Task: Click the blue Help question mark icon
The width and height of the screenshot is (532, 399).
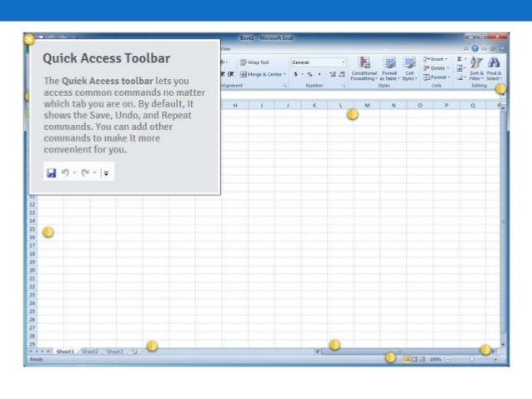Action: point(475,48)
